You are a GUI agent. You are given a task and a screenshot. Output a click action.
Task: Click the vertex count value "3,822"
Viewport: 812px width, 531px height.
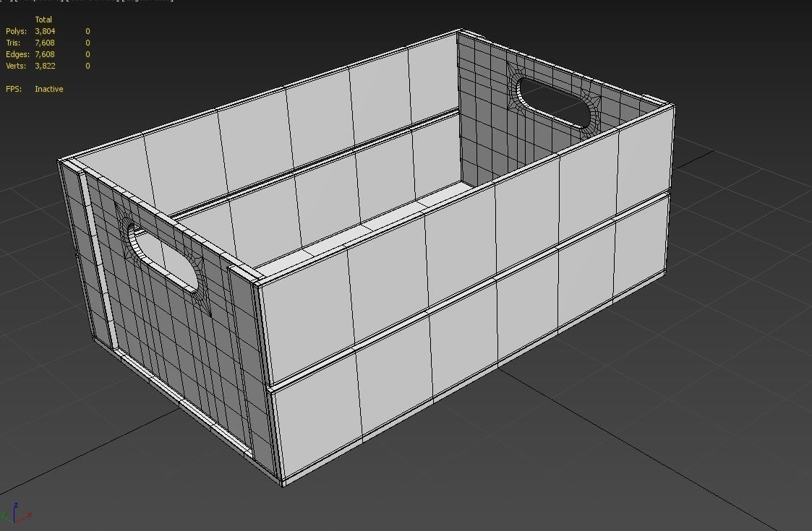tap(45, 66)
